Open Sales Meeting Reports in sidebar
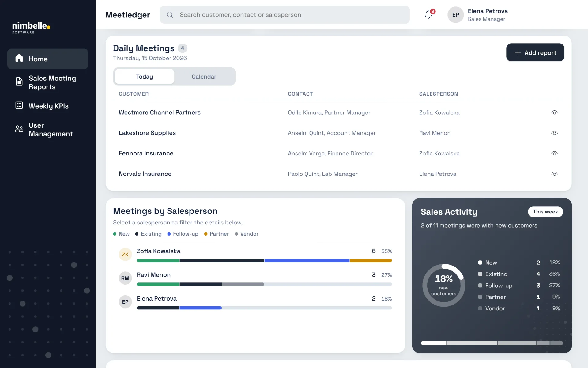The width and height of the screenshot is (588, 368). pos(48,82)
